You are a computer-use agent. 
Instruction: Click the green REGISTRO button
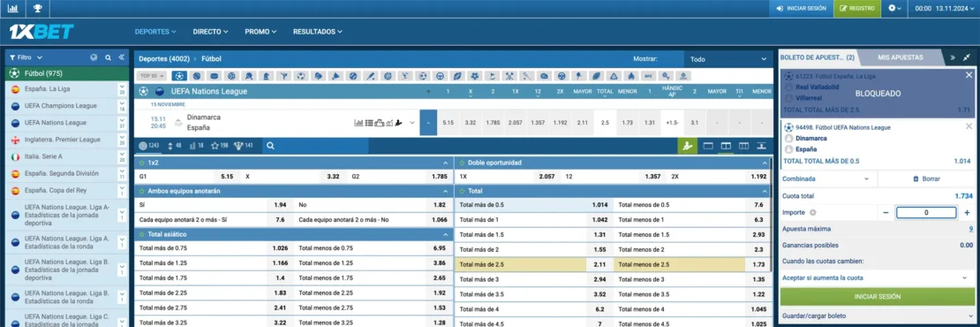857,9
